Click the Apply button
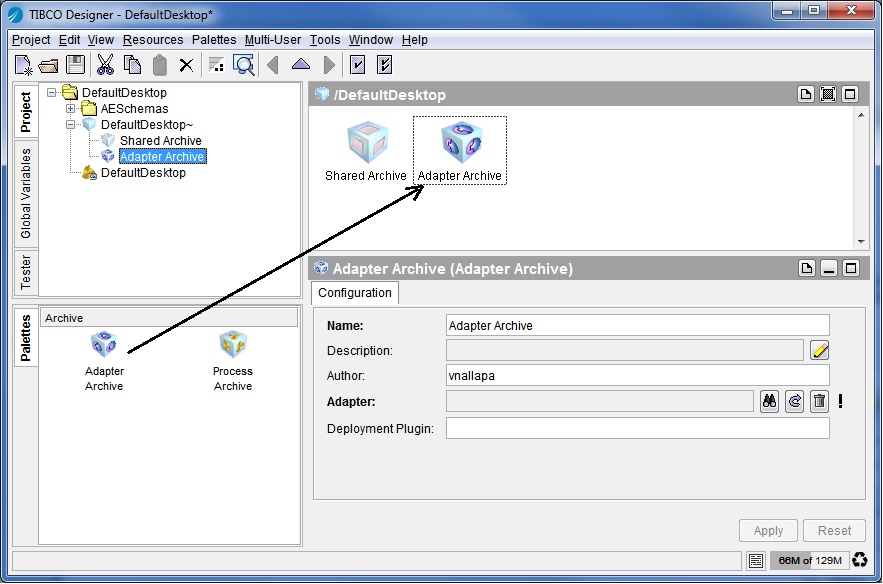883x584 pixels. coord(768,530)
